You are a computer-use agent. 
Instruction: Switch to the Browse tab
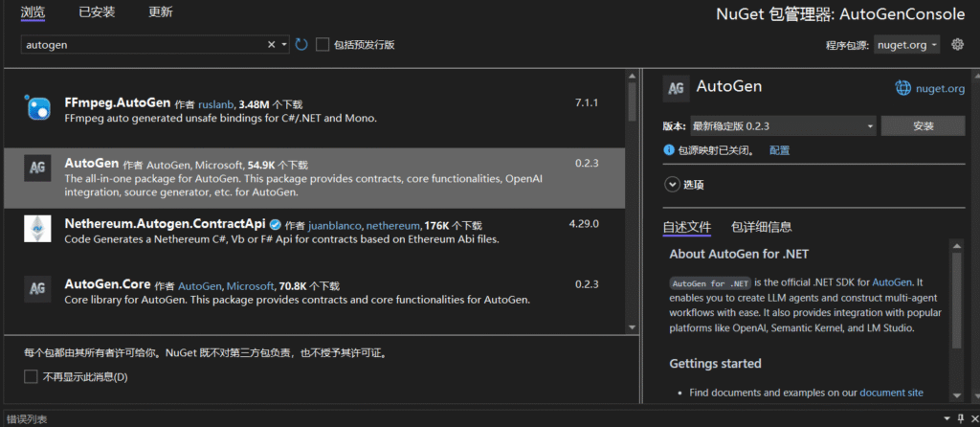33,11
